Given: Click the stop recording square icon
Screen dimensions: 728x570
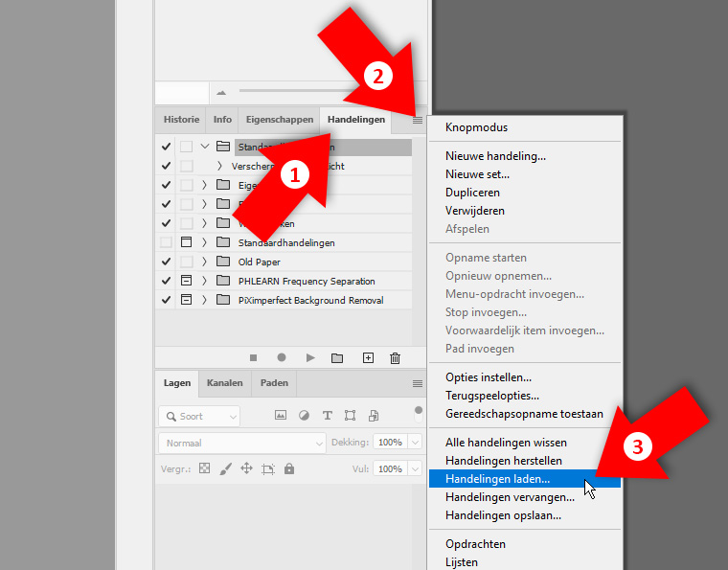Looking at the screenshot, I should coord(253,357).
